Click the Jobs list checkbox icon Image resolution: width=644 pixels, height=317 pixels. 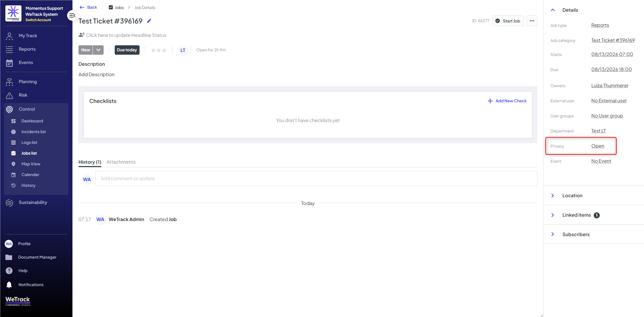click(x=13, y=153)
